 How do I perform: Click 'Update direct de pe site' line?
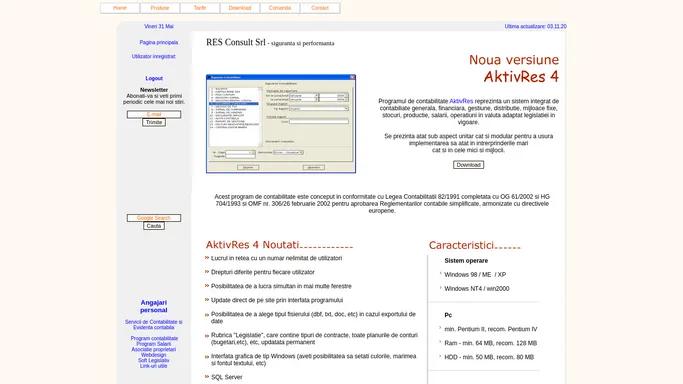(277, 300)
